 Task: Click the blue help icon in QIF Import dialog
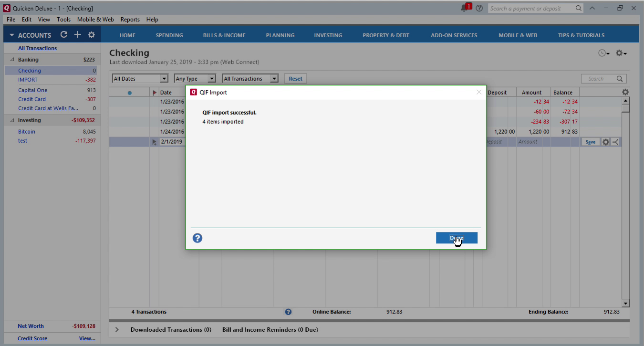click(x=197, y=238)
